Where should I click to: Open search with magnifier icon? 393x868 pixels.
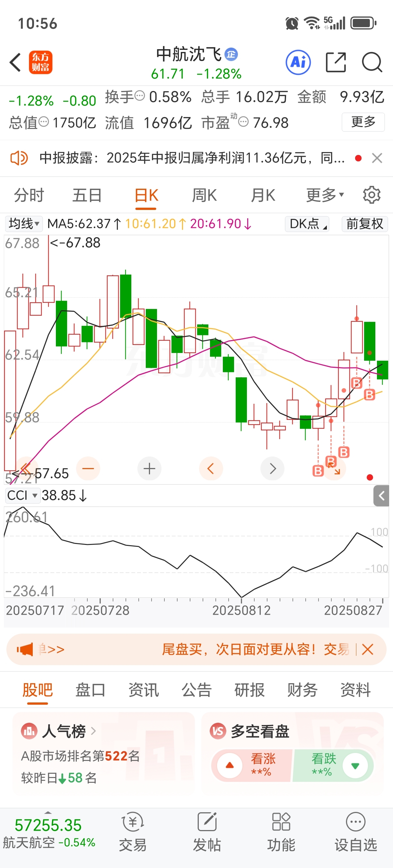coord(372,62)
